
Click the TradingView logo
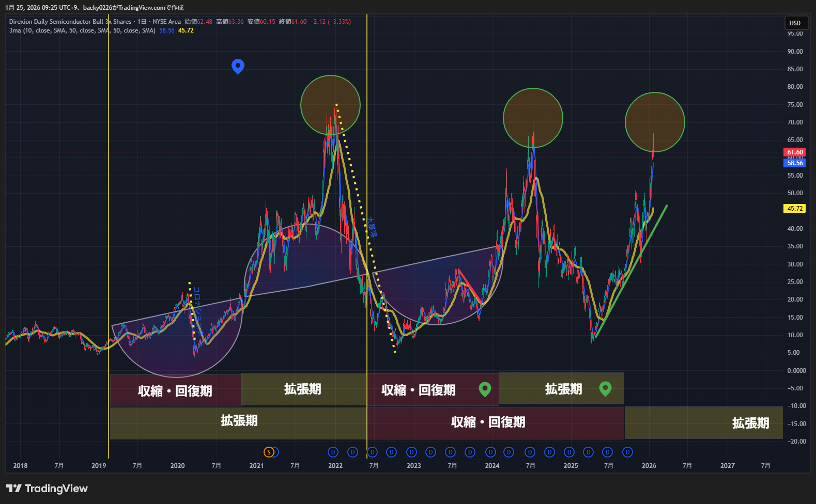(47, 489)
